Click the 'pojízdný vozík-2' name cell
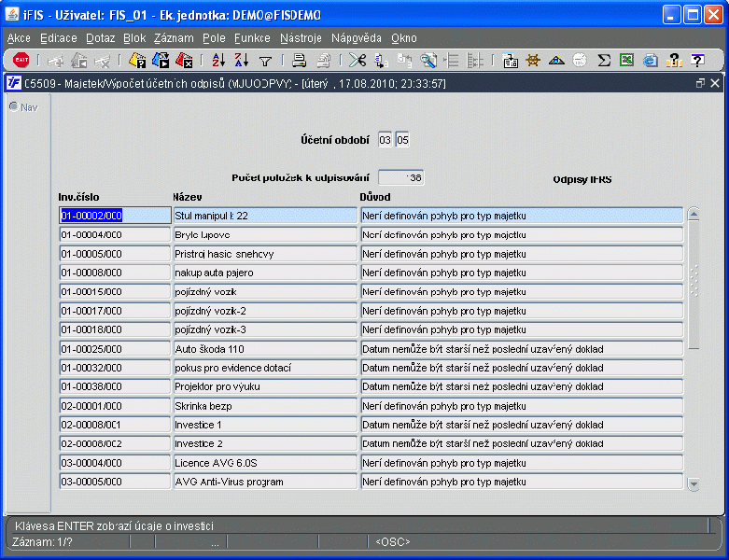The width and height of the screenshot is (729, 560). tap(265, 311)
